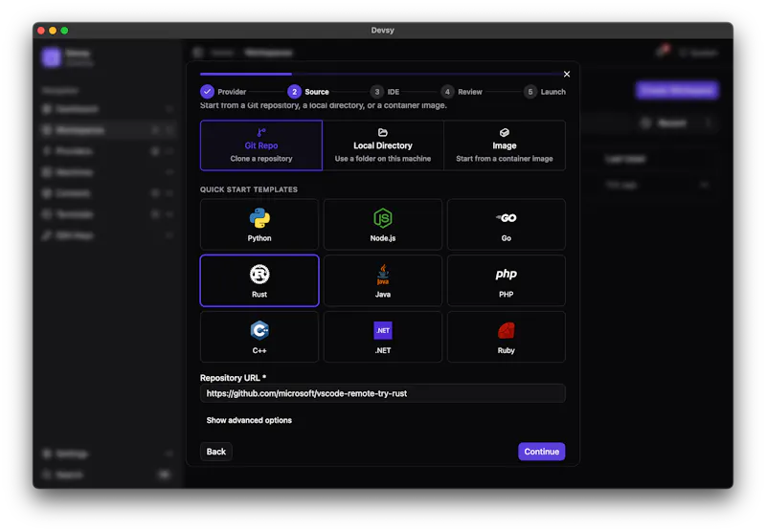This screenshot has height=532, width=766.
Task: Click the wizard progress bar
Action: coord(380,75)
